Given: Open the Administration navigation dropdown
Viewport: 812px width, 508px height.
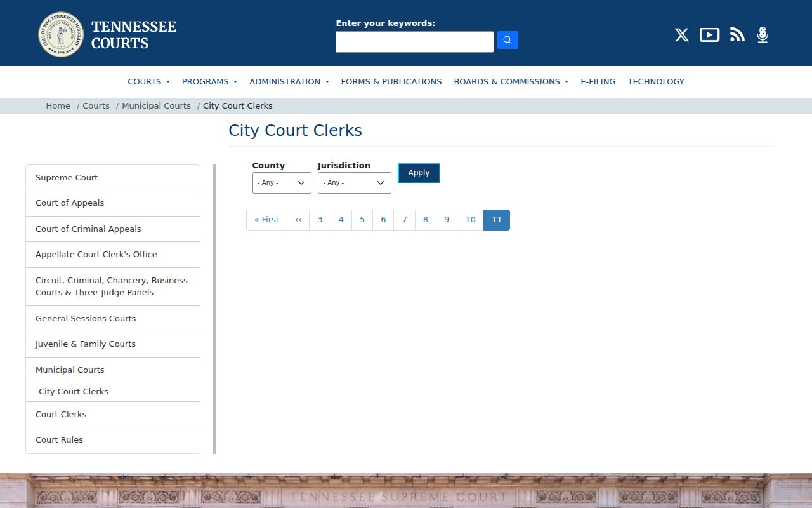Looking at the screenshot, I should 289,81.
